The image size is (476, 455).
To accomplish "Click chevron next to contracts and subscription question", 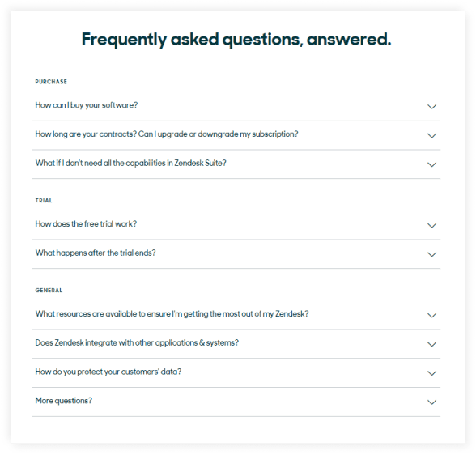I will pos(431,135).
